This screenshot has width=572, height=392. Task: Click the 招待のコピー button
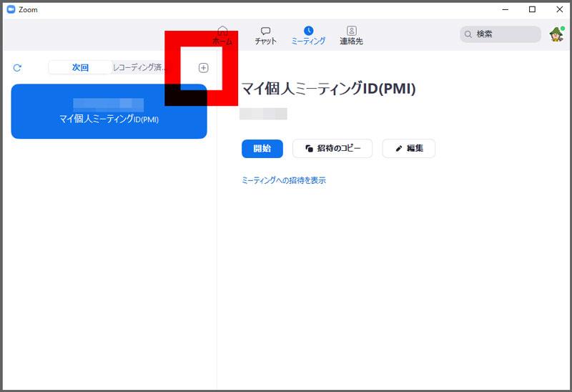click(x=332, y=149)
